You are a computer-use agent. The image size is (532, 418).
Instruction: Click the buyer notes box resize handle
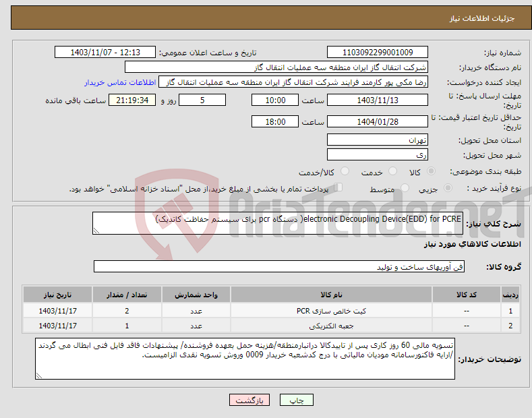(39, 376)
